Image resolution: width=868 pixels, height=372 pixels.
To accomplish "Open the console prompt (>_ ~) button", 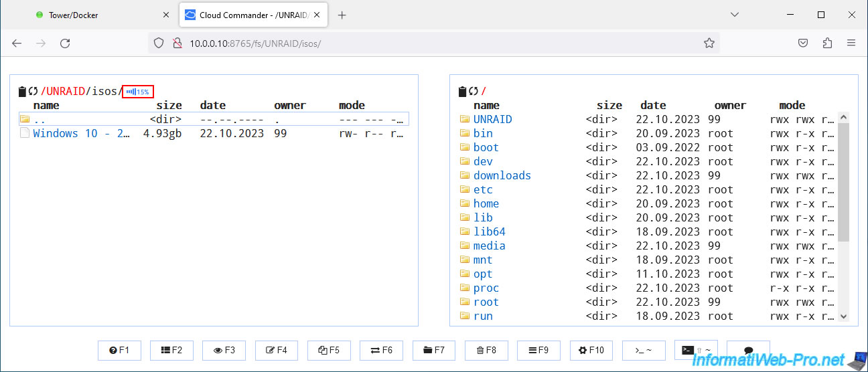I will pos(643,350).
